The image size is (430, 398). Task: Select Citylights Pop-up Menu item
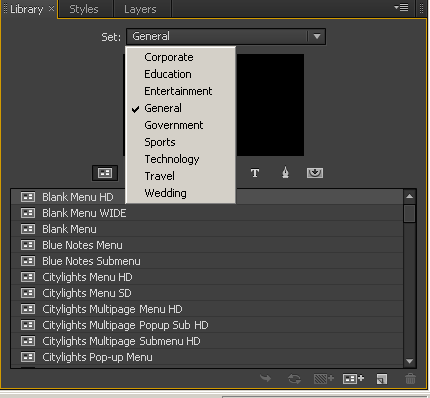[207, 357]
